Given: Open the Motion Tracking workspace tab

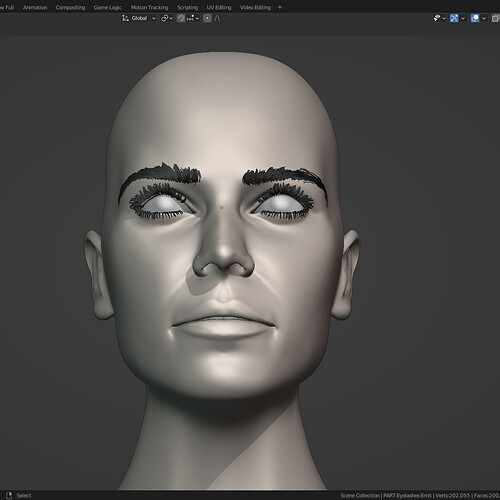Looking at the screenshot, I should [149, 7].
